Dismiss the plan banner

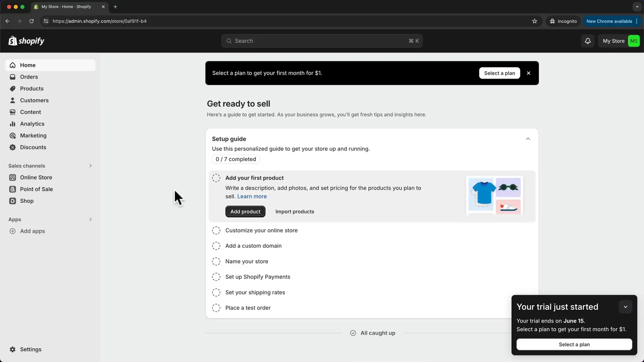point(528,73)
